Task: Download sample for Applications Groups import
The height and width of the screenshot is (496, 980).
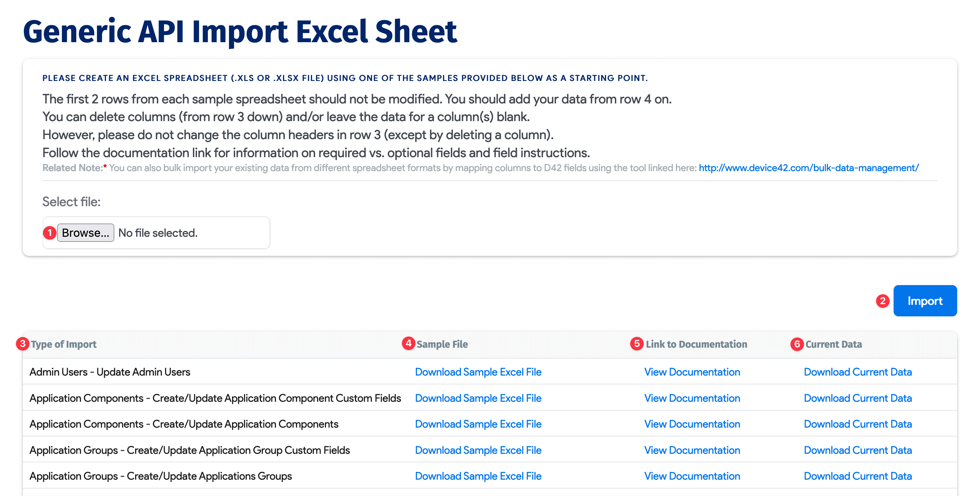Action: pyautogui.click(x=478, y=476)
